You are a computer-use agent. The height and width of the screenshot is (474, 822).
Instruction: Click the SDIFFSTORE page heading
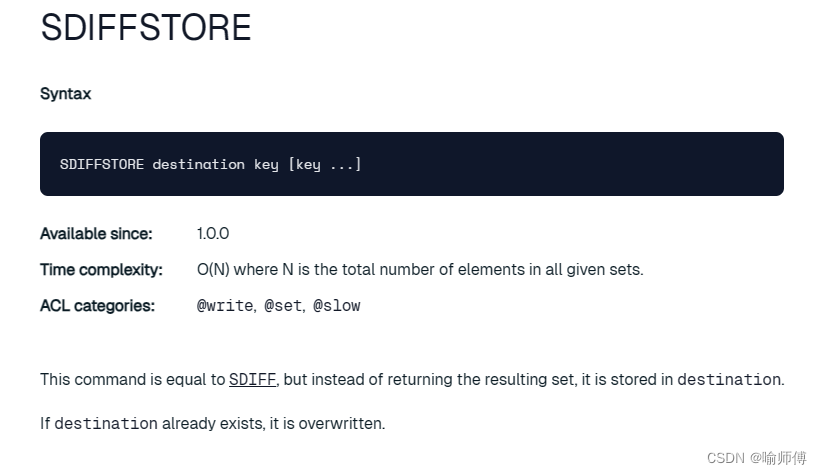146,27
